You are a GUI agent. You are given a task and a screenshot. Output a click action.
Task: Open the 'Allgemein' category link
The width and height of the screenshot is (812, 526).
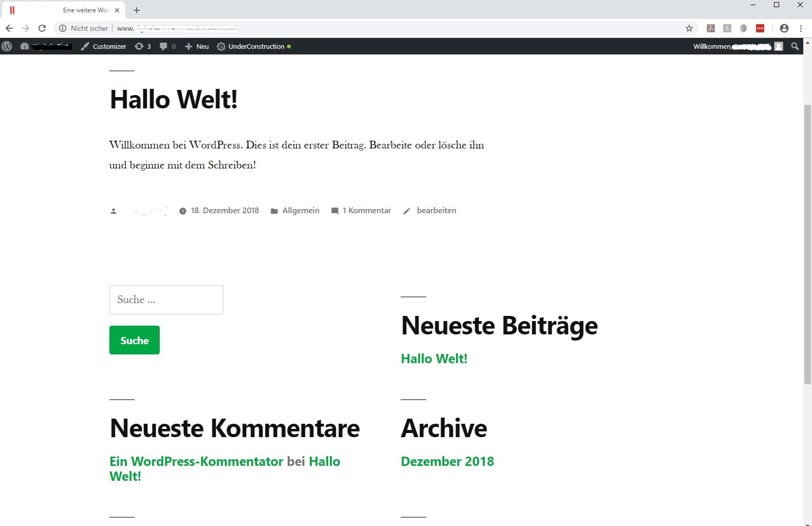(301, 211)
